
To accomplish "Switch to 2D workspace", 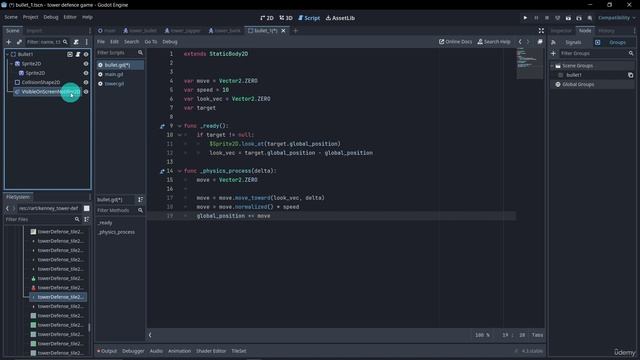I will 267,18.
